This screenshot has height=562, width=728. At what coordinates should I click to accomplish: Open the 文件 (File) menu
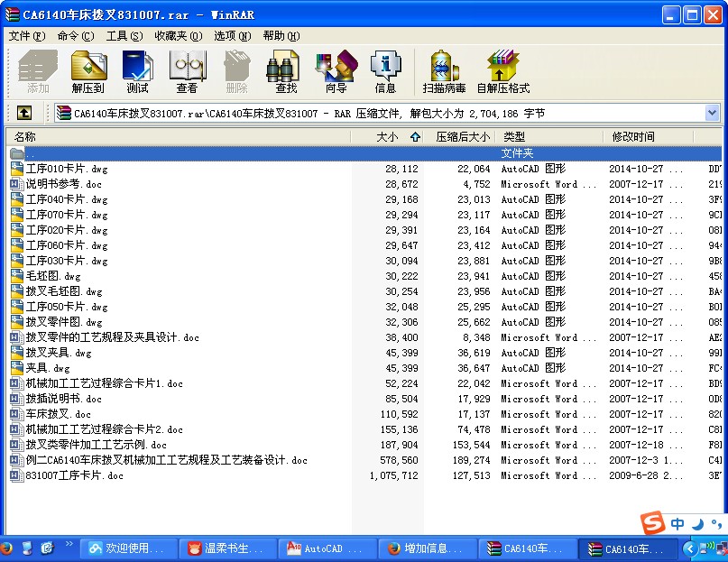click(26, 36)
